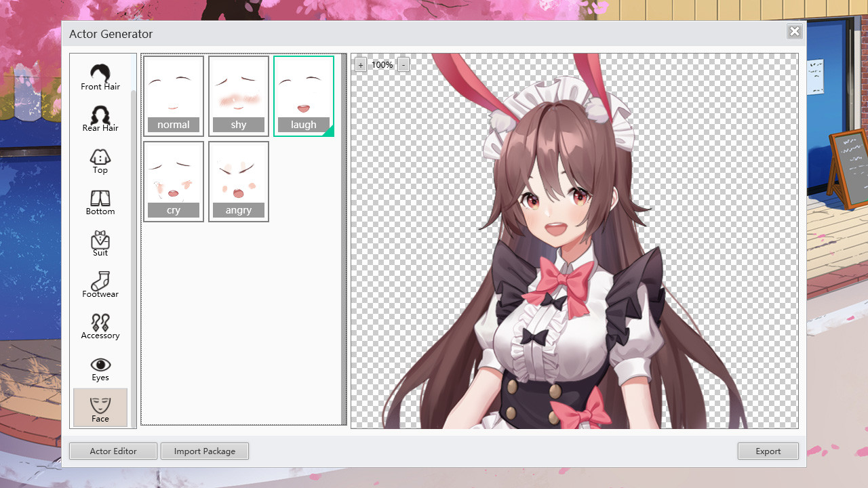Image resolution: width=868 pixels, height=488 pixels.
Task: Apply the angry face expression
Action: point(238,181)
